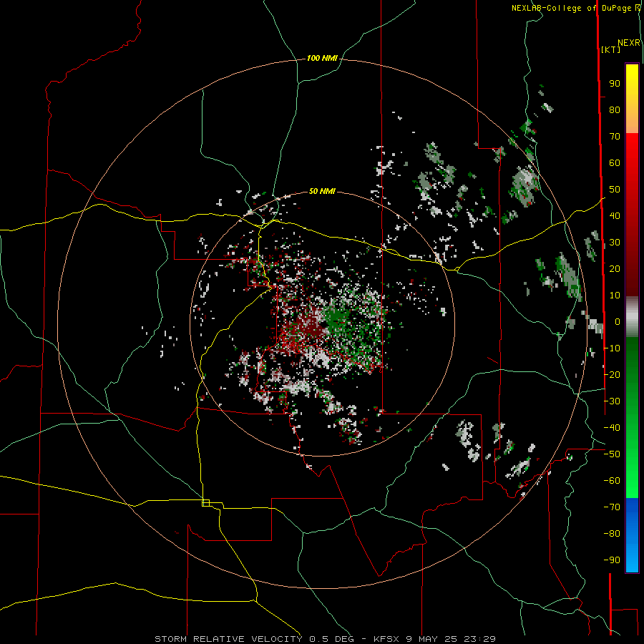
Task: Click the "23:29" timestamp in the caption
Action: [479, 639]
